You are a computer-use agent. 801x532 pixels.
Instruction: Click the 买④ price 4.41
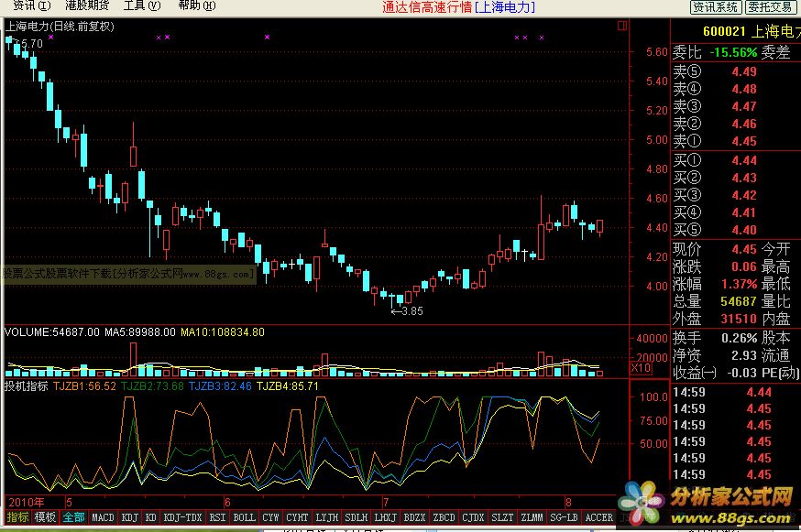(744, 212)
